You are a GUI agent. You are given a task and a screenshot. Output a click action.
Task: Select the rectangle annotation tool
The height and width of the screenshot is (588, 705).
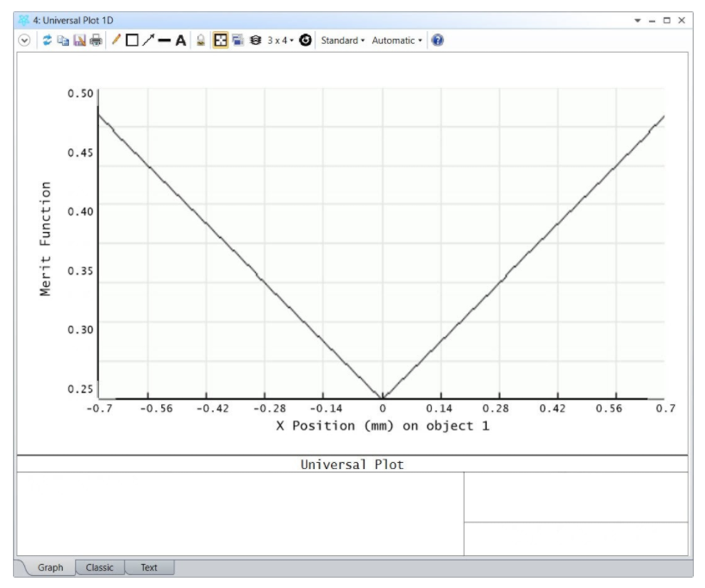pos(132,41)
